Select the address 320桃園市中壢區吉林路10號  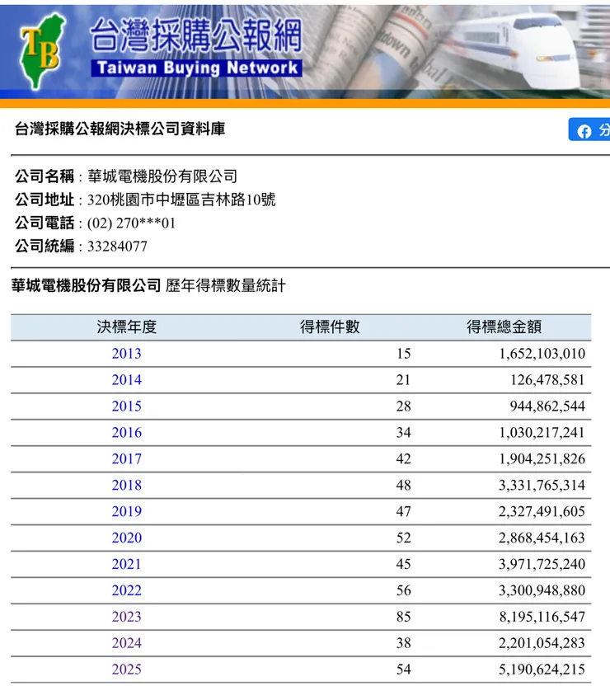[181, 200]
